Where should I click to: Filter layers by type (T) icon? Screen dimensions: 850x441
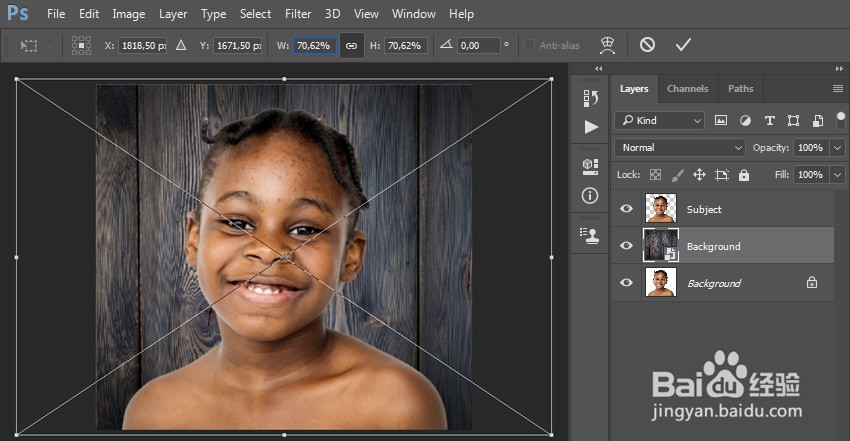(769, 120)
